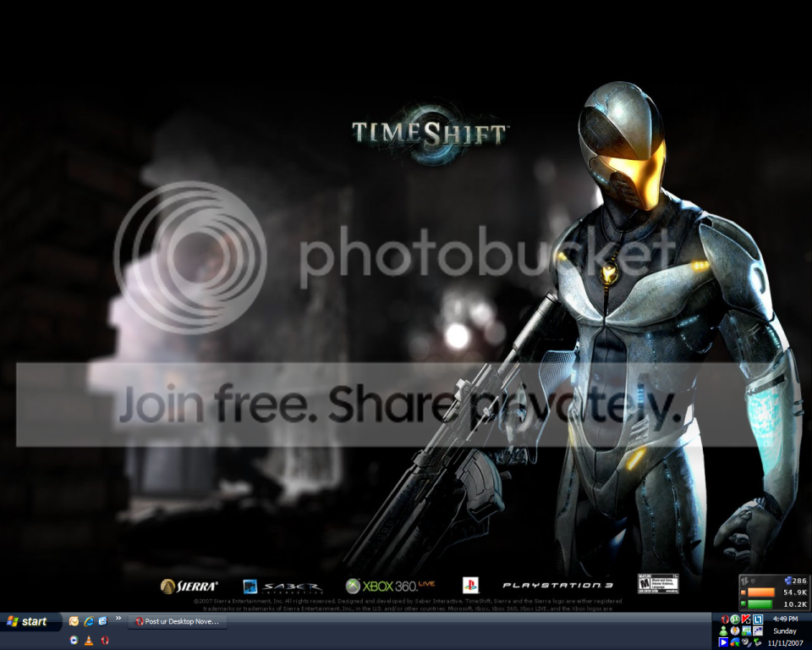
Task: Switch to 'Post ur Desktop Nove...' taskbar window
Action: point(177,621)
